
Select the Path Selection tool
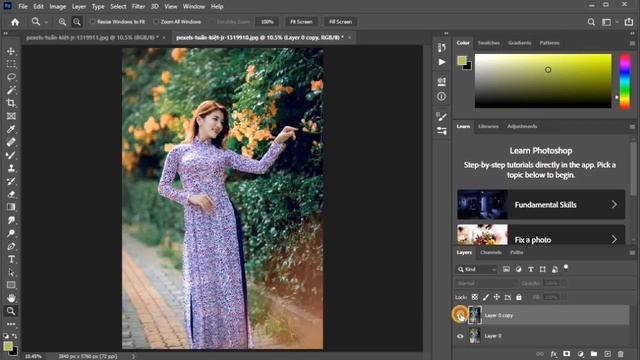(11, 272)
